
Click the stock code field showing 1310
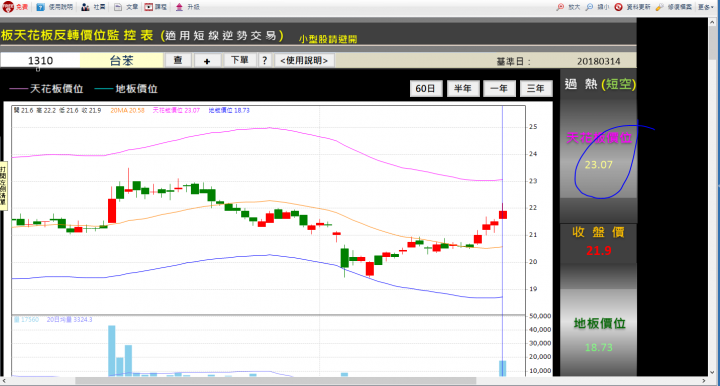[40, 61]
